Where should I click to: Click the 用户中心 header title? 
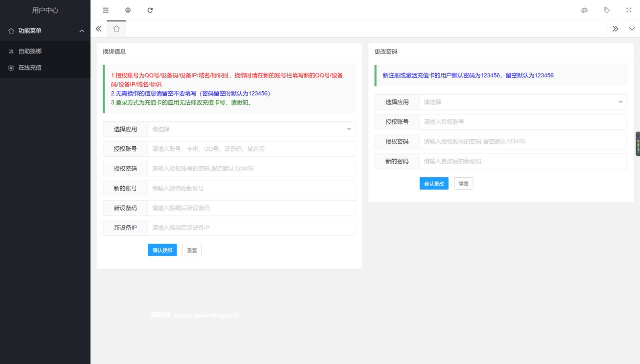[45, 10]
